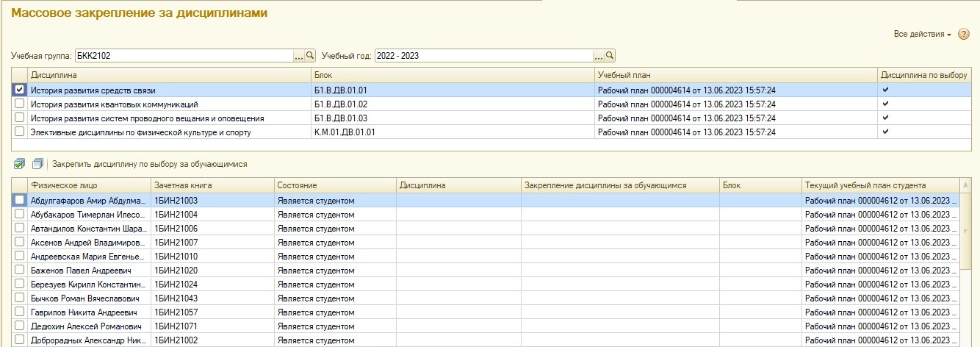Uncheck 'История развития средств связи' checkbox
Image resolution: width=980 pixels, height=347 pixels.
pyautogui.click(x=20, y=90)
